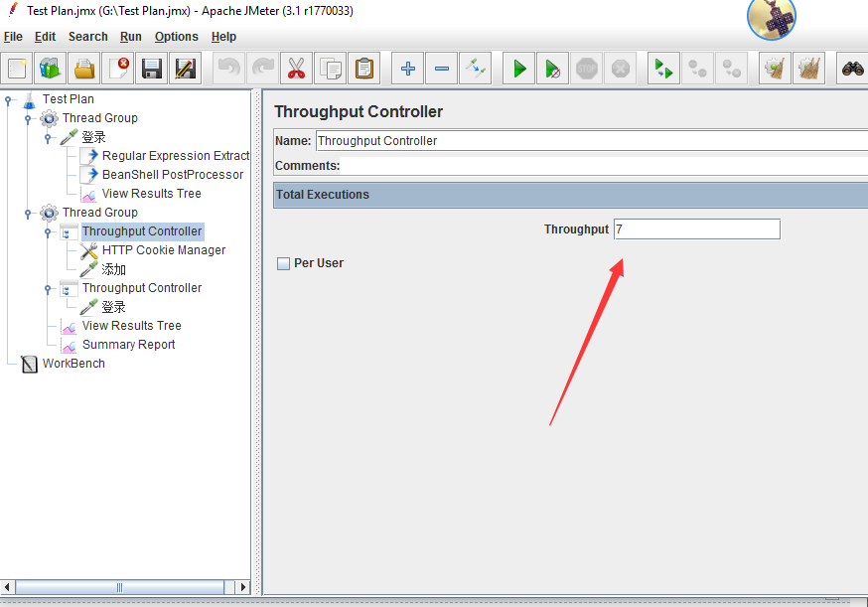Click the New test plan toolbar icon

(17, 69)
